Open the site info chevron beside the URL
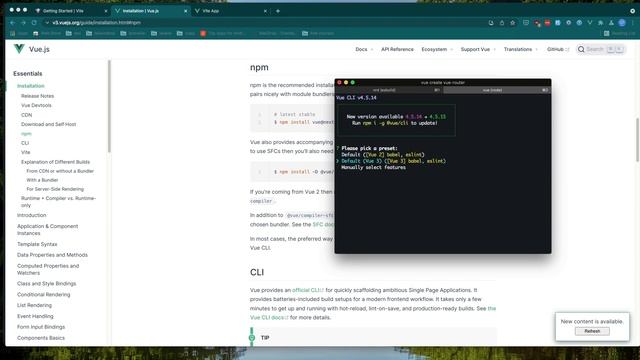 (x=47, y=23)
